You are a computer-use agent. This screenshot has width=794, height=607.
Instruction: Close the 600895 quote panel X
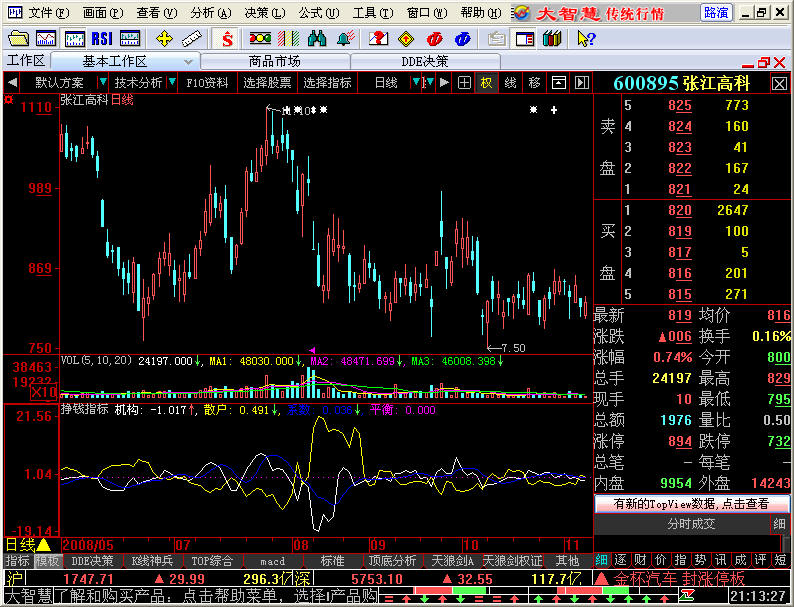click(779, 84)
